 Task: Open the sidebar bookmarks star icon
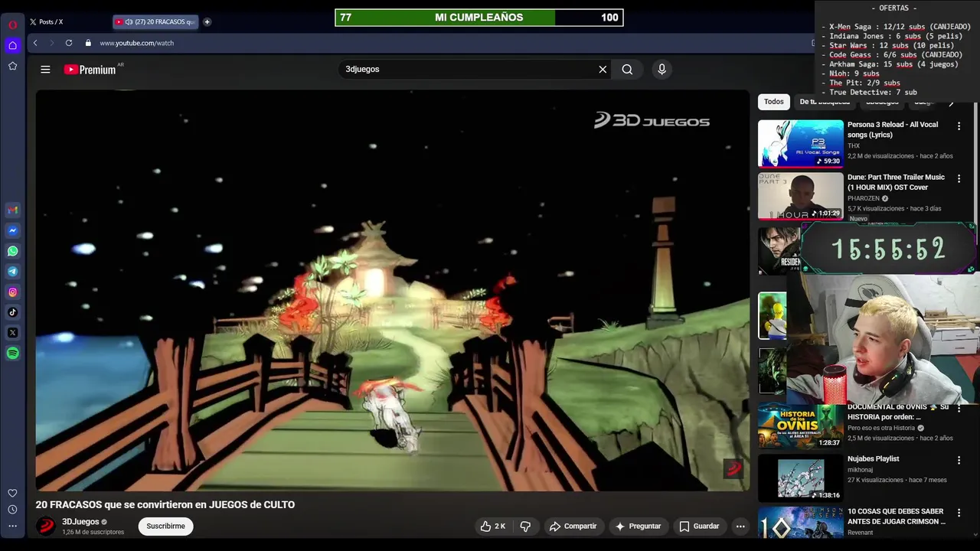12,66
